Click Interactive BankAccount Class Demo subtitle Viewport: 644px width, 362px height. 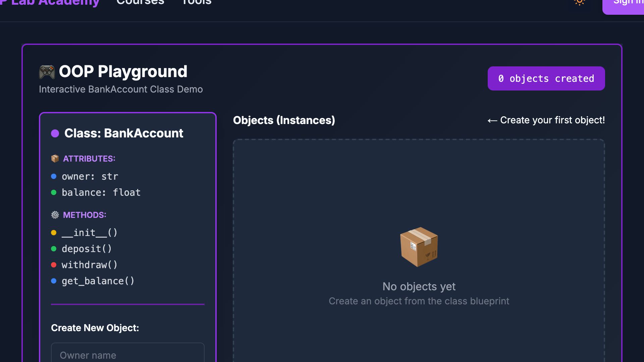point(121,89)
